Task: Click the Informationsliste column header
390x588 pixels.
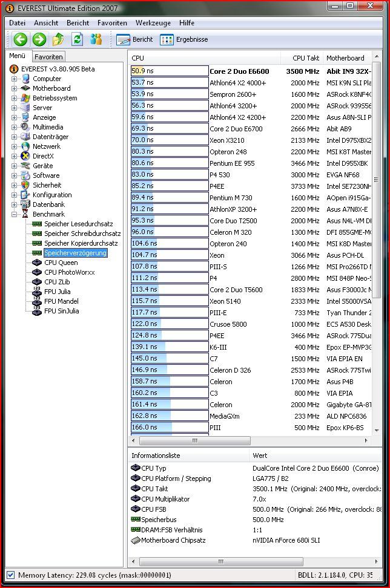Action: pos(188,456)
